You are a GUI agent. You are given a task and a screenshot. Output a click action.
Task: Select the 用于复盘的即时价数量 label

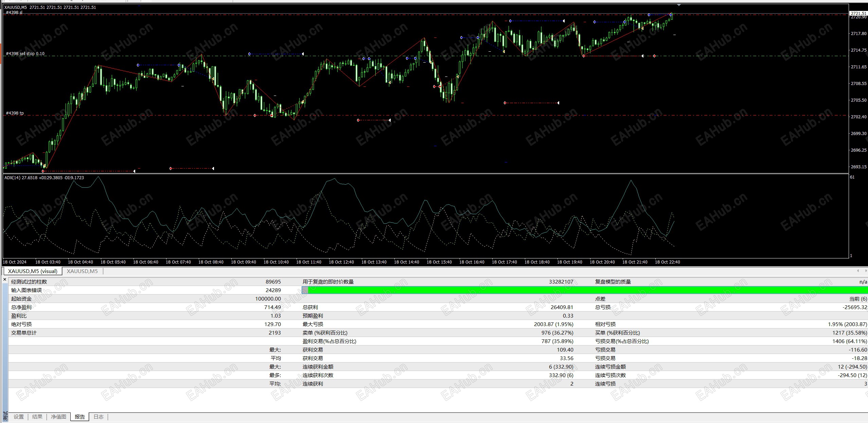pos(328,282)
